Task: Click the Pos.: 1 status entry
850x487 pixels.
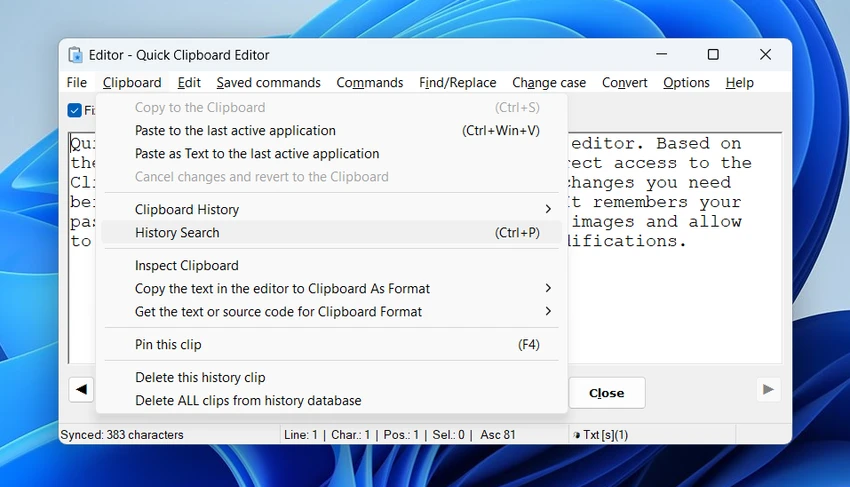Action: pos(401,435)
